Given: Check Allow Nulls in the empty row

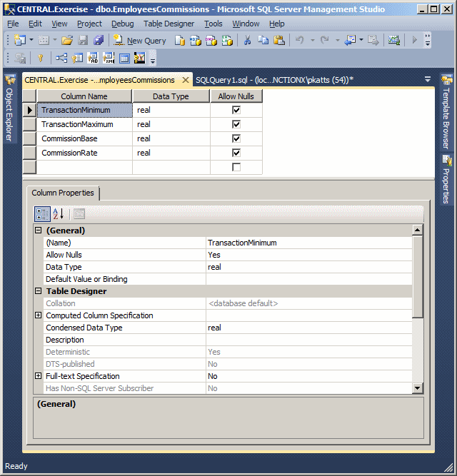Looking at the screenshot, I should [x=236, y=167].
